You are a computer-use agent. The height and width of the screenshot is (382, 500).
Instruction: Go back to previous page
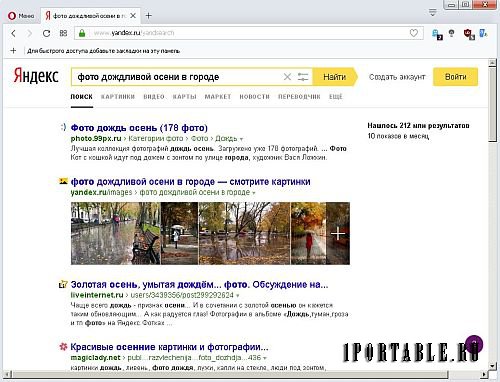14,33
